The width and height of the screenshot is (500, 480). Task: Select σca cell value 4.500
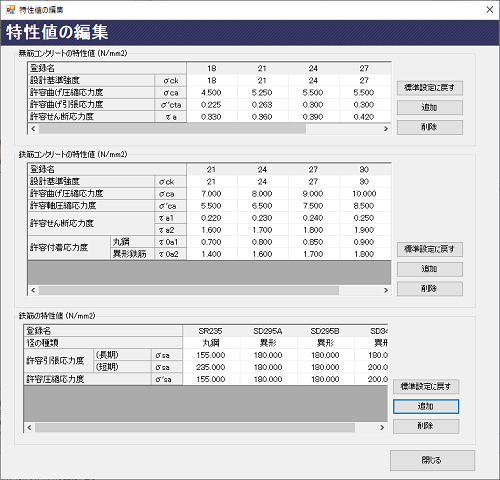212,93
